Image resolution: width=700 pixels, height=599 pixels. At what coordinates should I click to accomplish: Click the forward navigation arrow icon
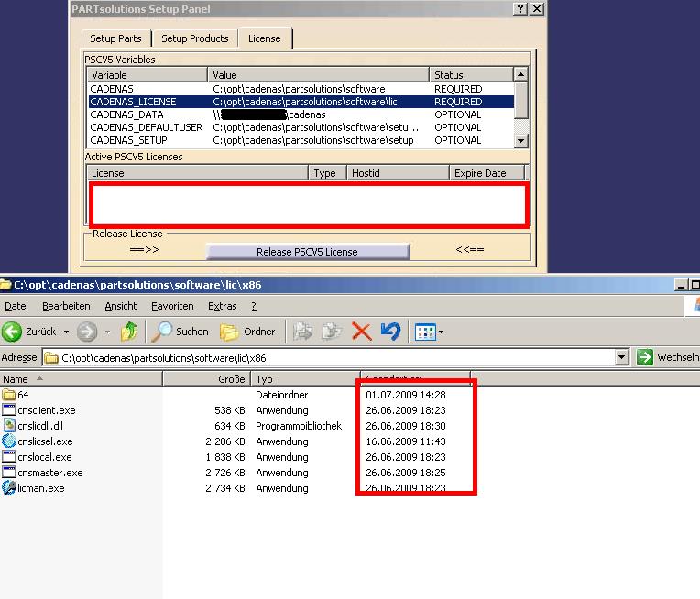click(x=87, y=332)
